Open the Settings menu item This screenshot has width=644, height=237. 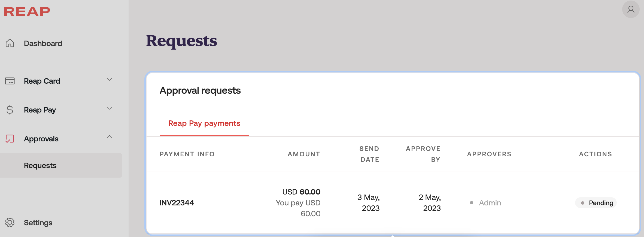(x=38, y=223)
